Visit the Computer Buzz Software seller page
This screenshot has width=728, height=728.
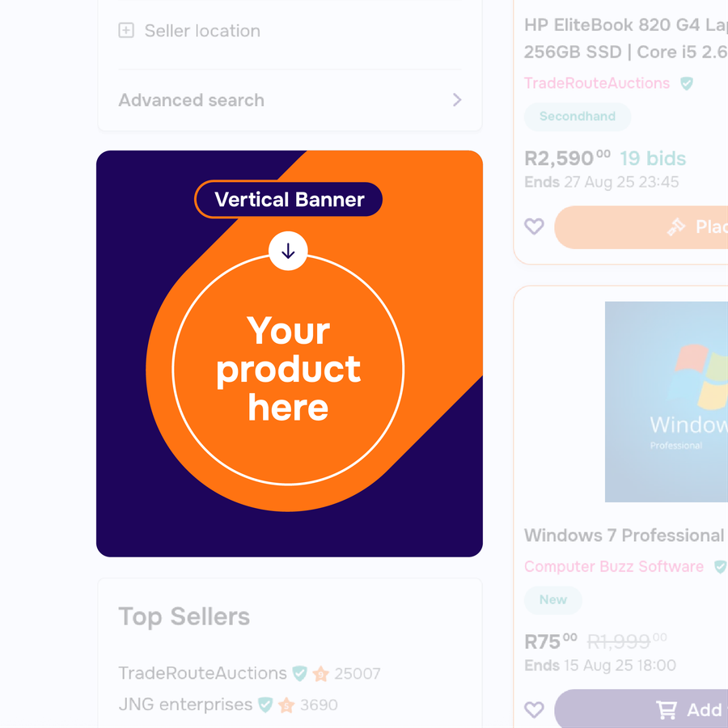click(x=614, y=567)
